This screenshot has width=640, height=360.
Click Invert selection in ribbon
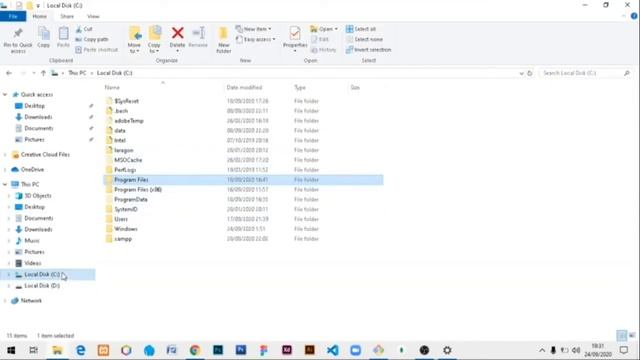369,50
